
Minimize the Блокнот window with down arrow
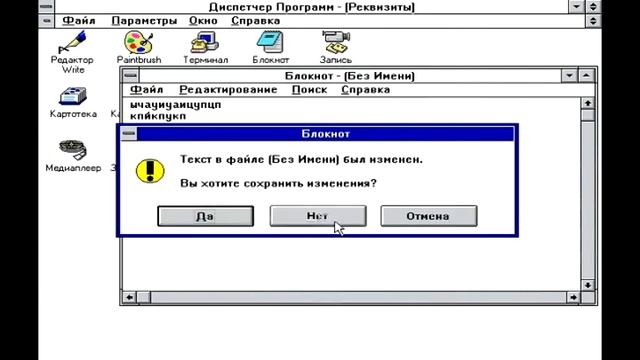[x=569, y=76]
